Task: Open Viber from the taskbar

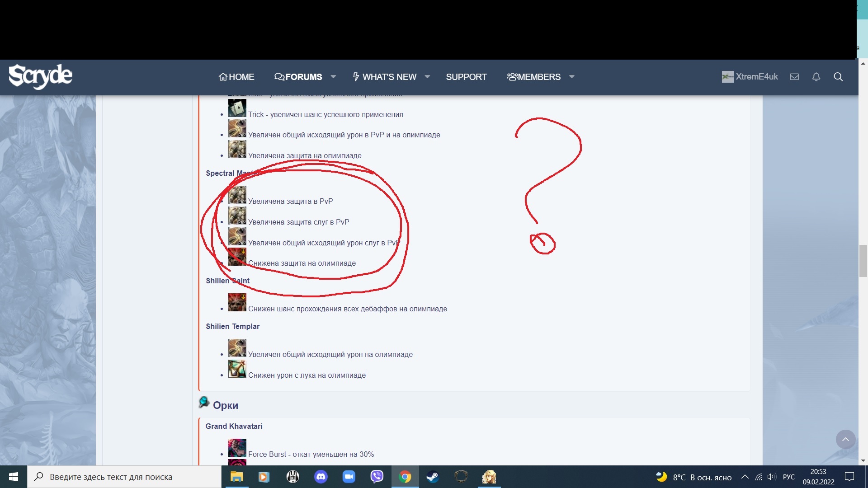Action: tap(377, 477)
